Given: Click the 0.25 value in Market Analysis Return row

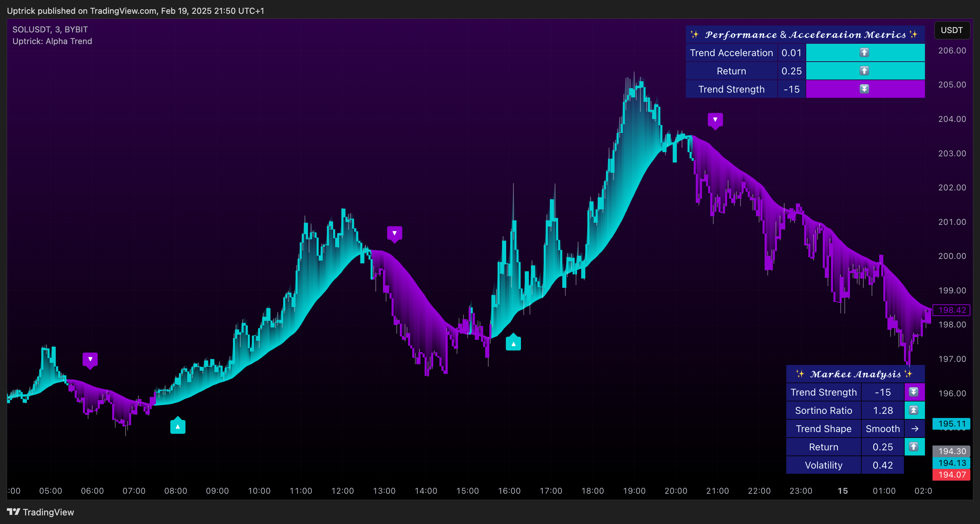Looking at the screenshot, I should (x=883, y=447).
